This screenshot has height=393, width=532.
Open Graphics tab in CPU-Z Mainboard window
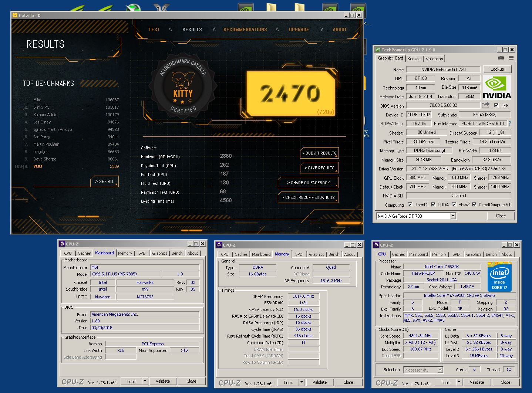click(x=160, y=253)
